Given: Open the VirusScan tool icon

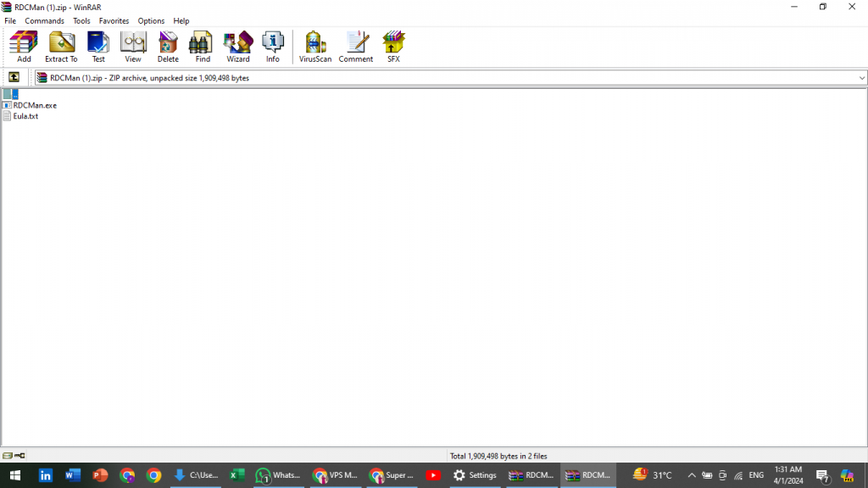Looking at the screenshot, I should point(314,47).
